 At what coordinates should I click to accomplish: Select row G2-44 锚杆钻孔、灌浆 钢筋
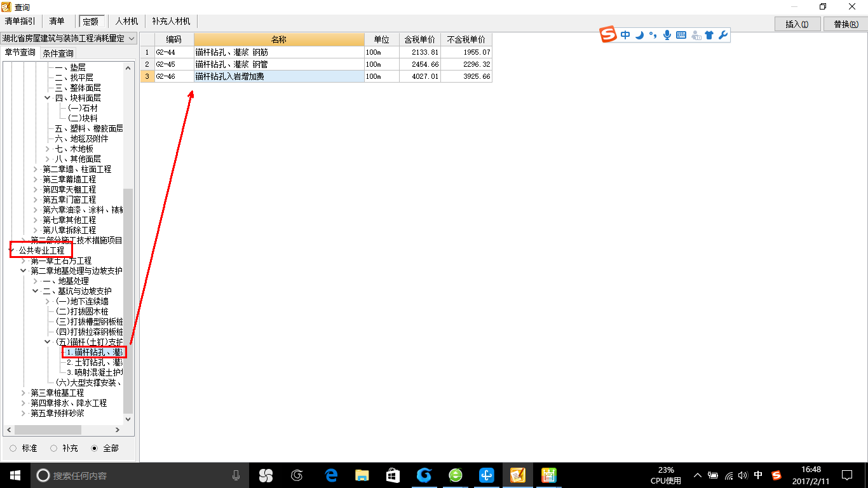point(316,52)
